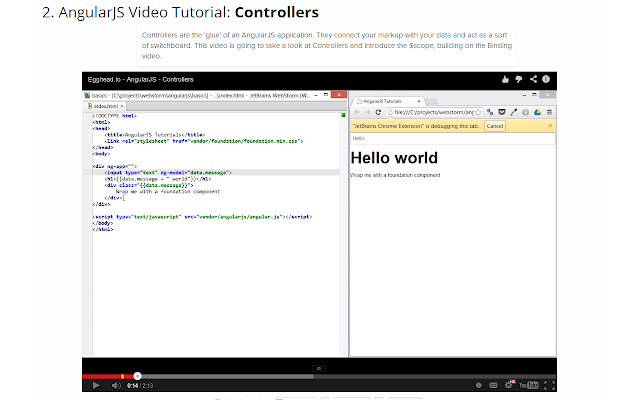The height and width of the screenshot is (400, 640).
Task: Dislike video with thumbs down icon
Action: tap(517, 79)
